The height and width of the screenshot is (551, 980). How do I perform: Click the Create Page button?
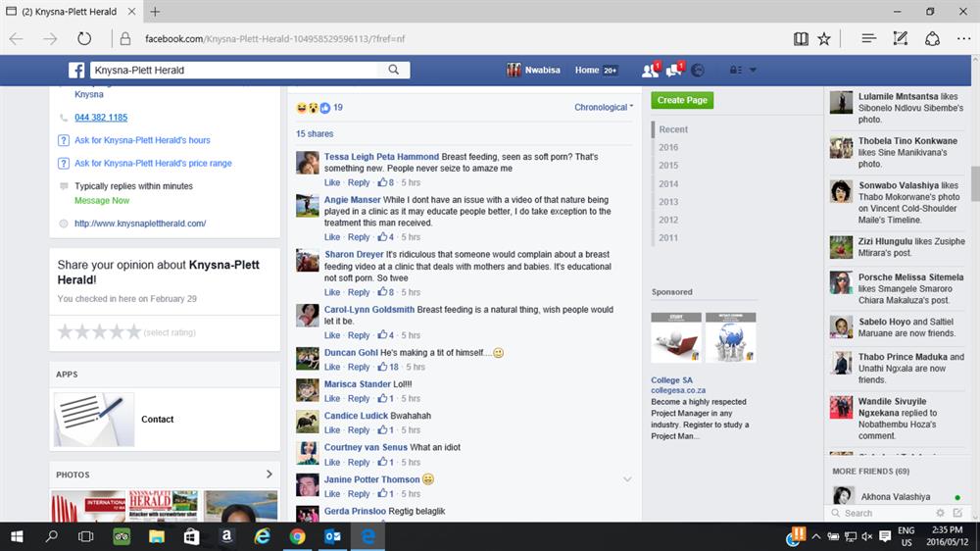click(682, 100)
